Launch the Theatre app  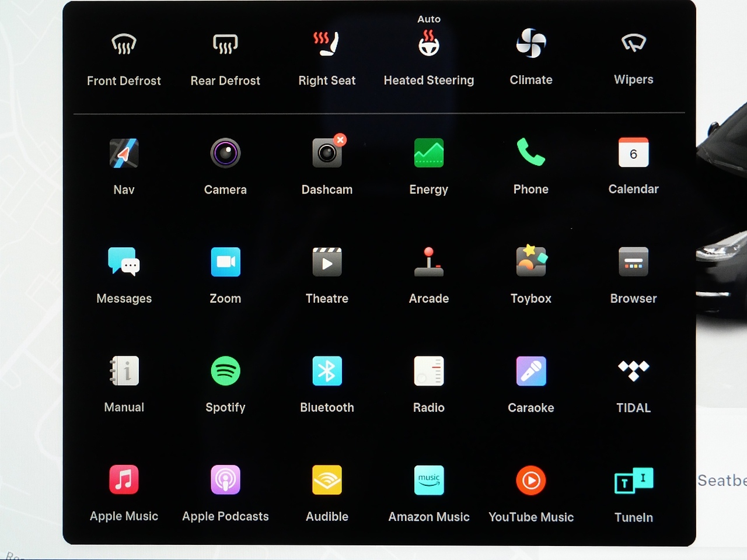327,261
